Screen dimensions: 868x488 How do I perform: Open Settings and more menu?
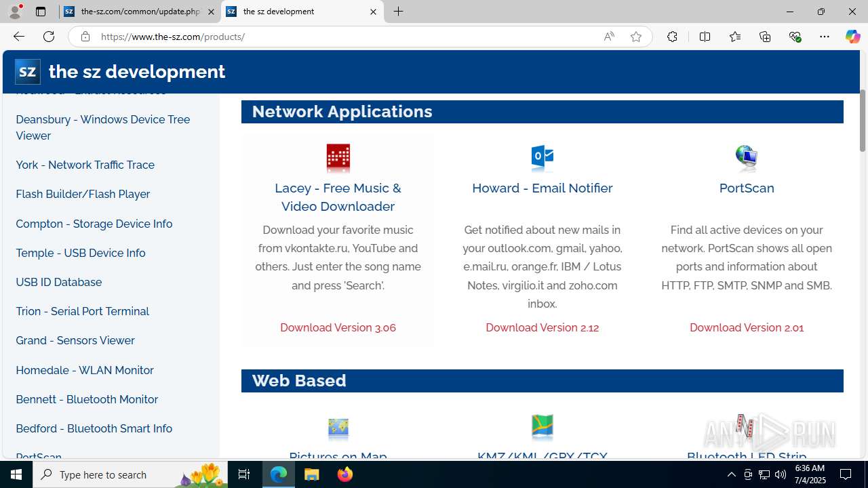[825, 37]
